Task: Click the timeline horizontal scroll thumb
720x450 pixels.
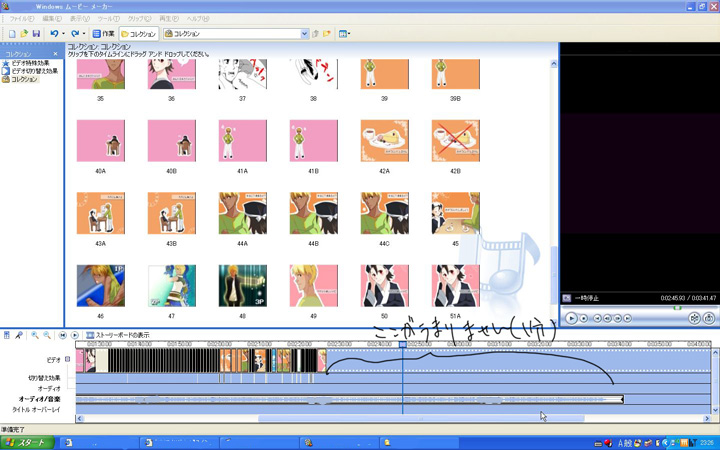Action: [421, 418]
